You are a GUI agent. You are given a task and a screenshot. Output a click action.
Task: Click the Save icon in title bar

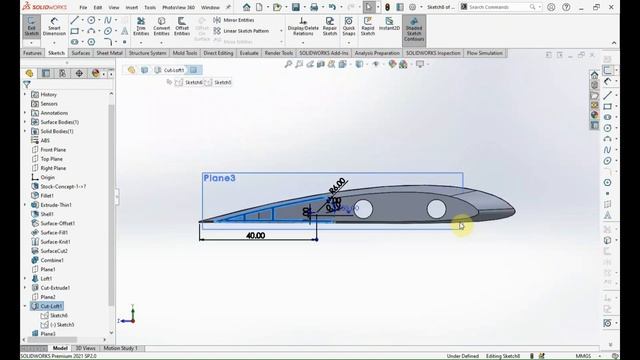pos(296,7)
